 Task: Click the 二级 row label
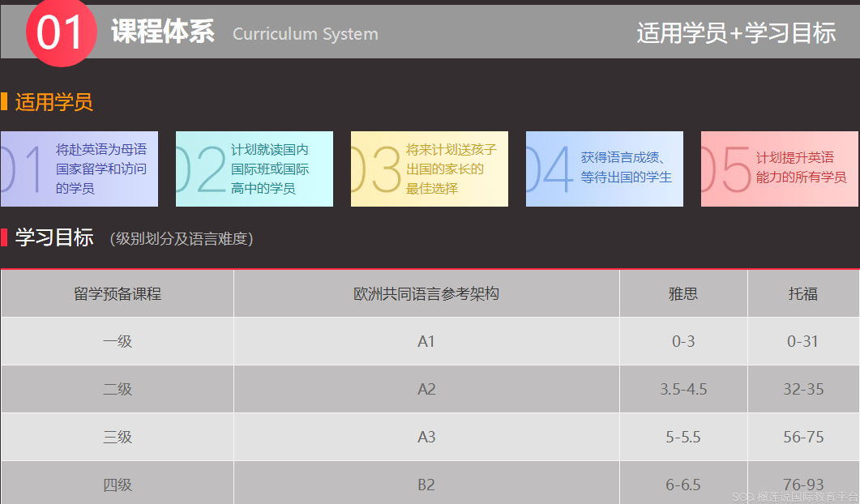[x=118, y=389]
